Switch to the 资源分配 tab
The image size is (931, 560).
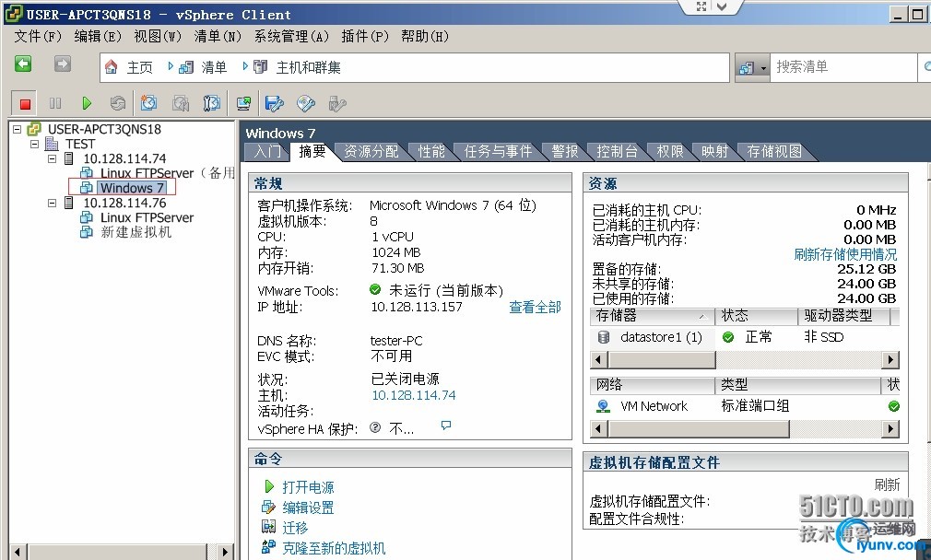(371, 152)
